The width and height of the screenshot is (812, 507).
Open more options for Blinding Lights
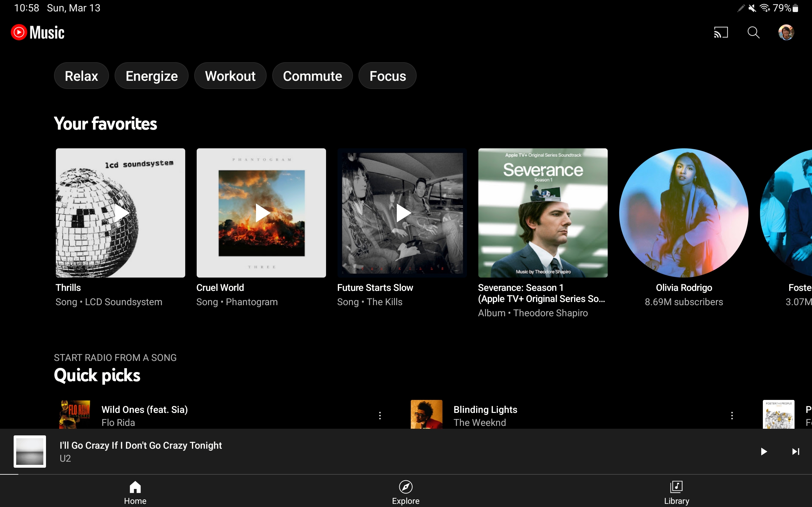point(732,416)
